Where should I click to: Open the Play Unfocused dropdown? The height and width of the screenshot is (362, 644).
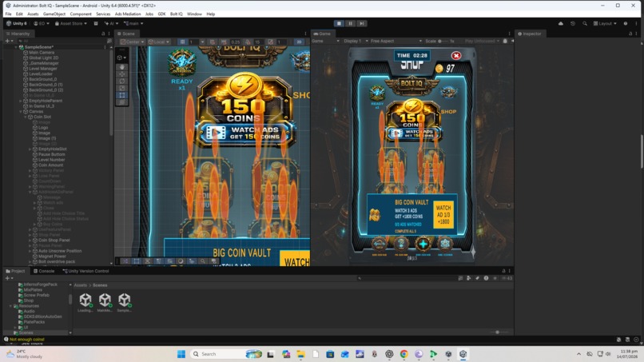tap(482, 41)
